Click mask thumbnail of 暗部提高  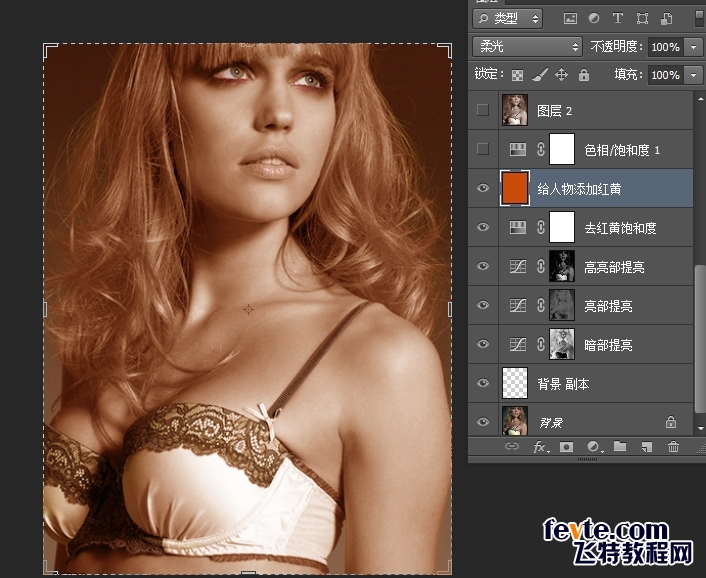tap(562, 344)
